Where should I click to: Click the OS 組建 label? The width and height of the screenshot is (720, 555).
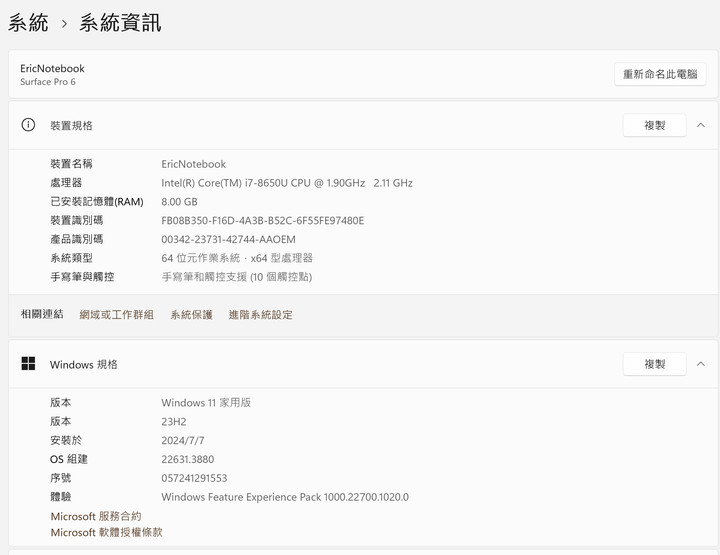[x=68, y=459]
